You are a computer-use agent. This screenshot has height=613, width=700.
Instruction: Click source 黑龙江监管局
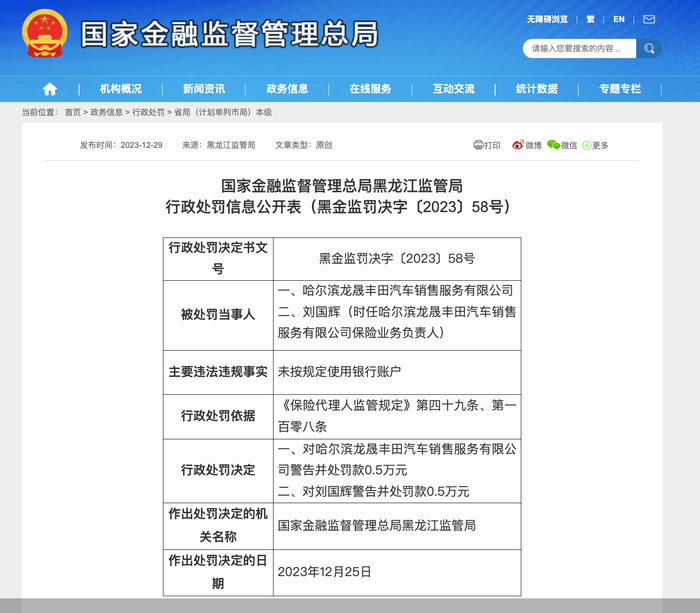pos(231,145)
